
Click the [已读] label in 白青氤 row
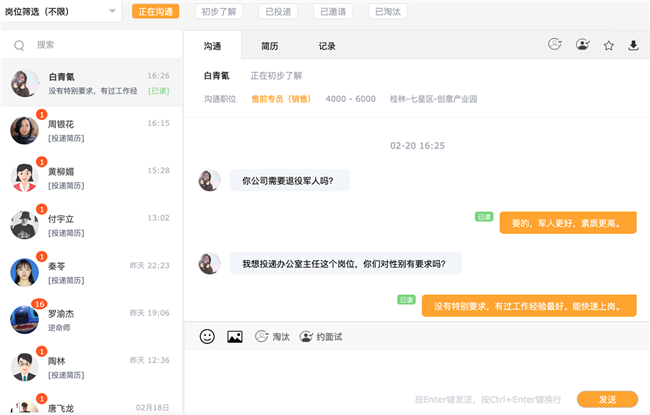click(159, 91)
